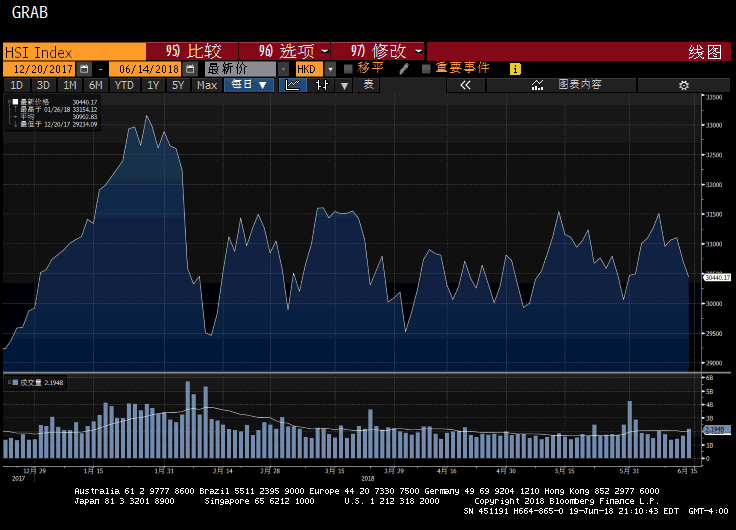
Task: Select the YTD range tab
Action: pyautogui.click(x=124, y=85)
